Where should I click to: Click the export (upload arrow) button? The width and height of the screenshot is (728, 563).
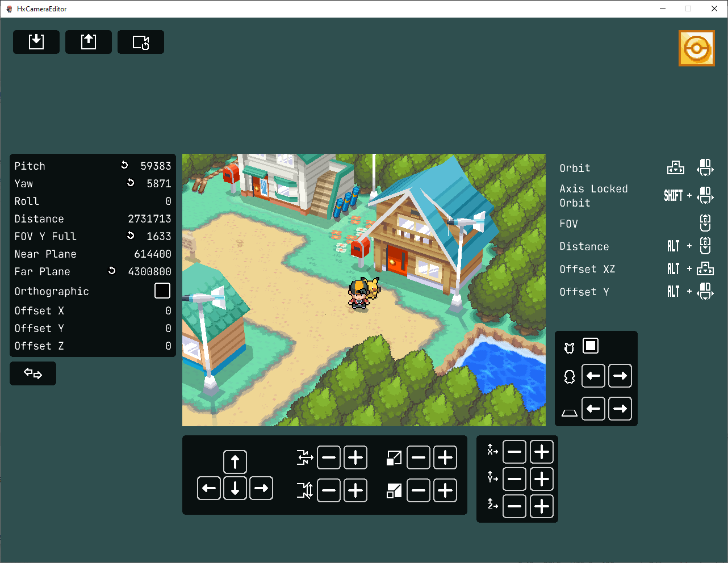(x=89, y=42)
